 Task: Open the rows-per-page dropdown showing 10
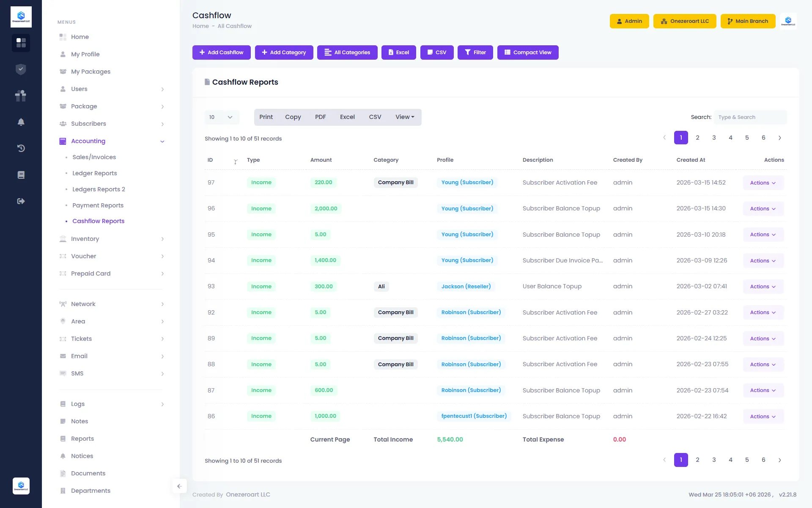(x=221, y=117)
